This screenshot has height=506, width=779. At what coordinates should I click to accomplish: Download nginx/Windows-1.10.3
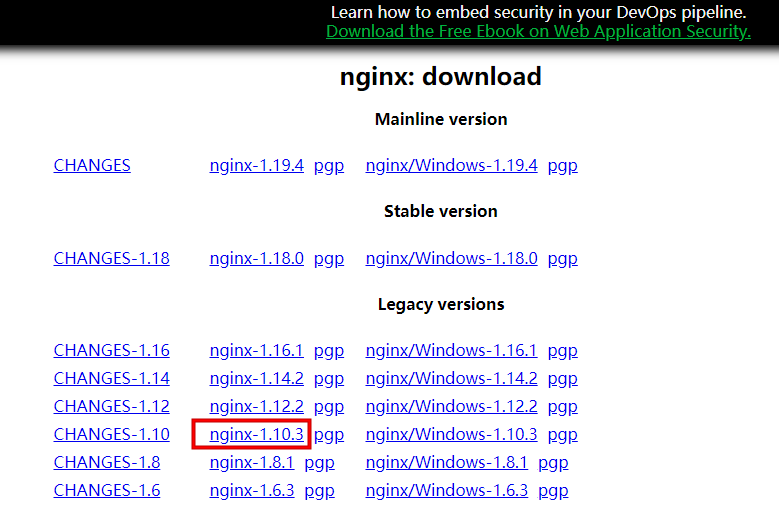tap(451, 434)
